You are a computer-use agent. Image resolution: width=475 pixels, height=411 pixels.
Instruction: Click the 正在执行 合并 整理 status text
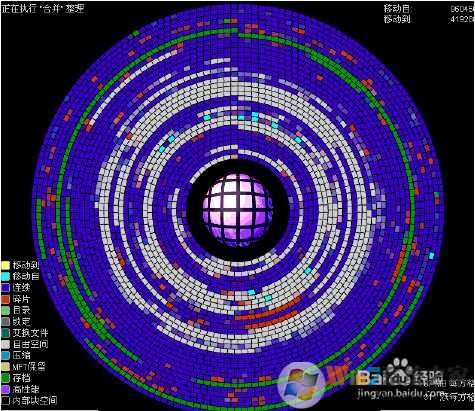pyautogui.click(x=43, y=9)
